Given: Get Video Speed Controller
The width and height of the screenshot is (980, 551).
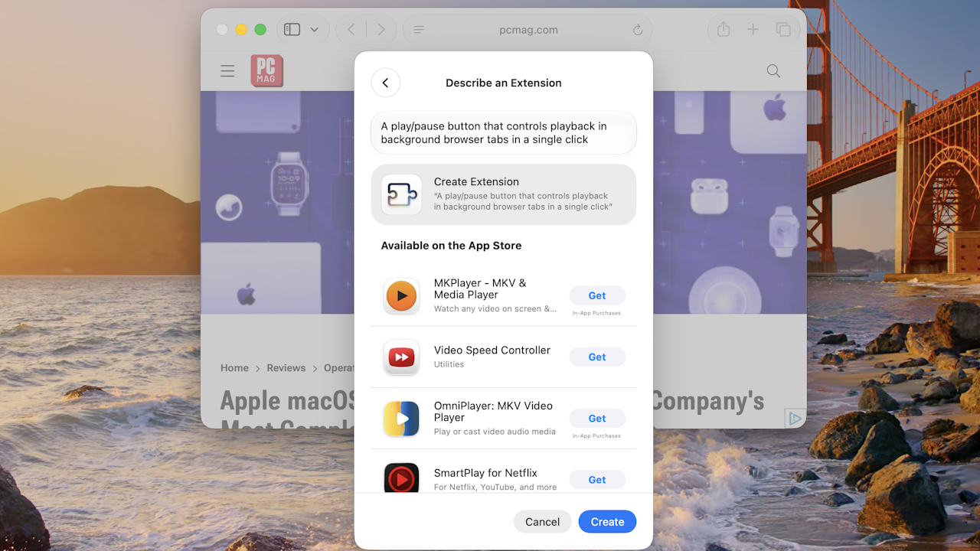Looking at the screenshot, I should [x=597, y=357].
